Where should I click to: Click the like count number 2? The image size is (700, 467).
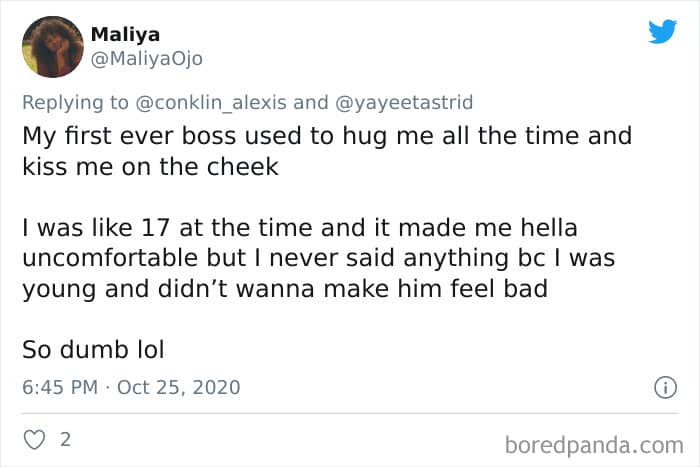coord(65,439)
